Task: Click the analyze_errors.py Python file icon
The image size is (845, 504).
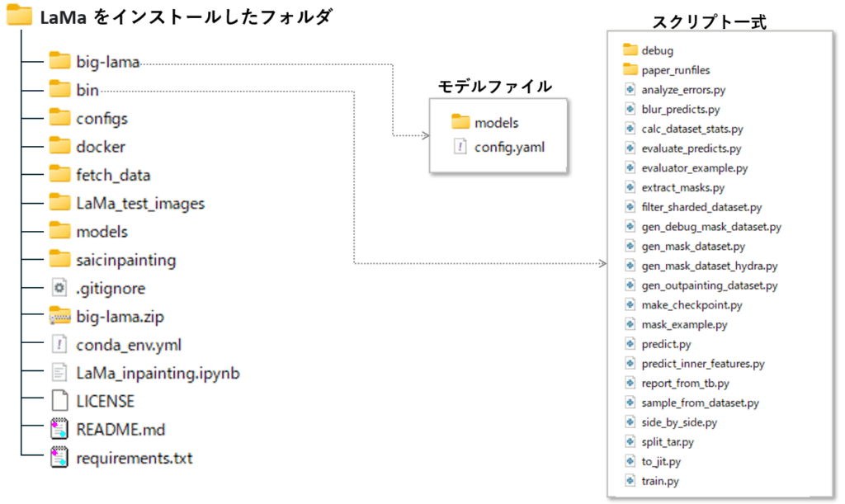Action: pyautogui.click(x=630, y=89)
